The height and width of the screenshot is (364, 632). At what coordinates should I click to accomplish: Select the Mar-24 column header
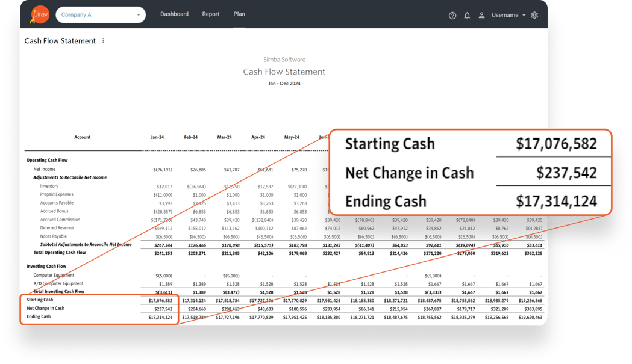pos(224,137)
